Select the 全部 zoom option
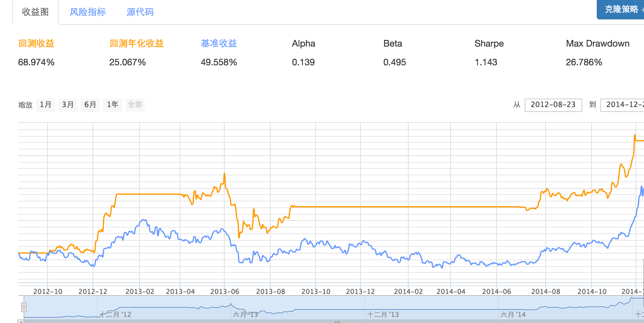644x323 pixels. point(135,105)
